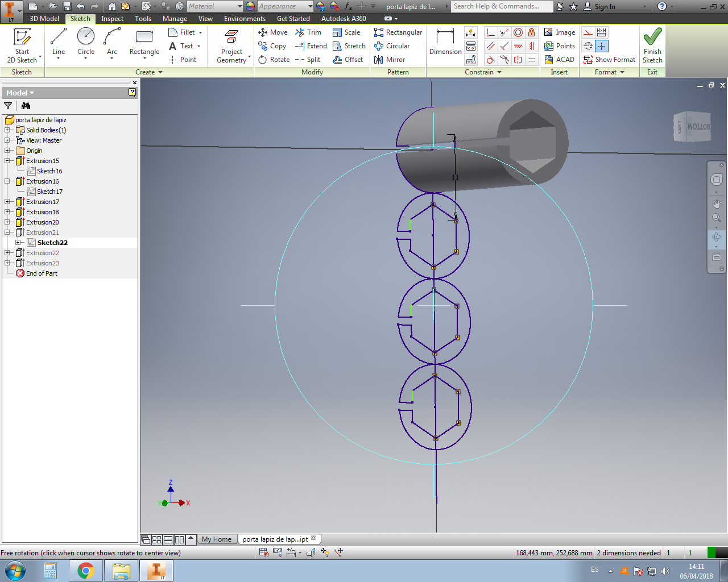Click the Offset tool
Viewport: 728px width, 582px height.
coord(348,60)
